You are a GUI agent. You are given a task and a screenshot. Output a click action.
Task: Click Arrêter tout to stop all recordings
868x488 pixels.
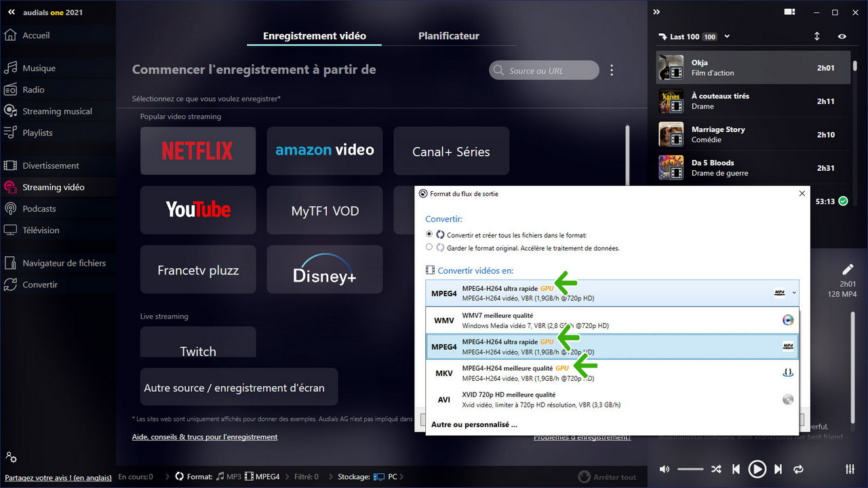pyautogui.click(x=607, y=476)
